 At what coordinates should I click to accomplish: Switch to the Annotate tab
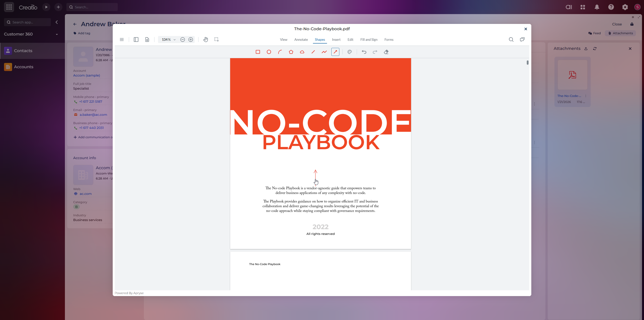point(301,40)
